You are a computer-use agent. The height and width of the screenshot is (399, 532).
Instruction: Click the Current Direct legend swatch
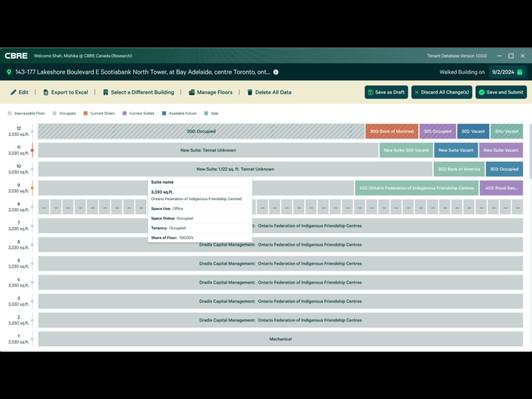point(86,113)
